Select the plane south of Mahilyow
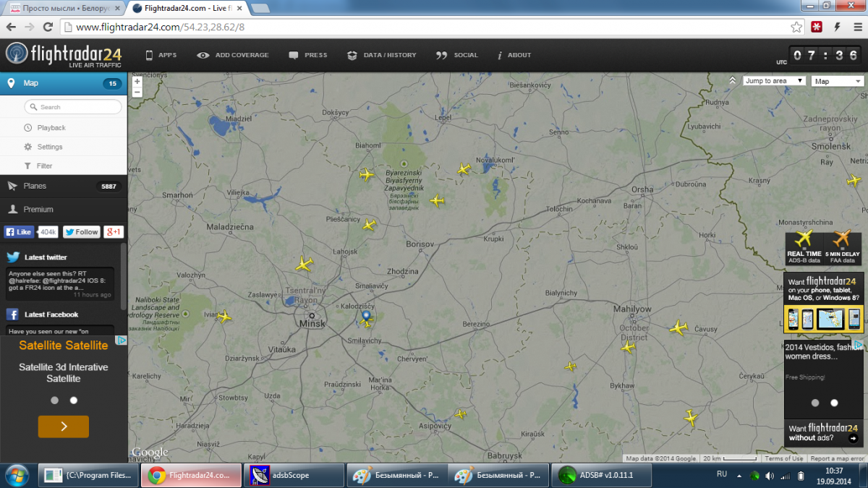The image size is (868, 488). click(x=628, y=347)
